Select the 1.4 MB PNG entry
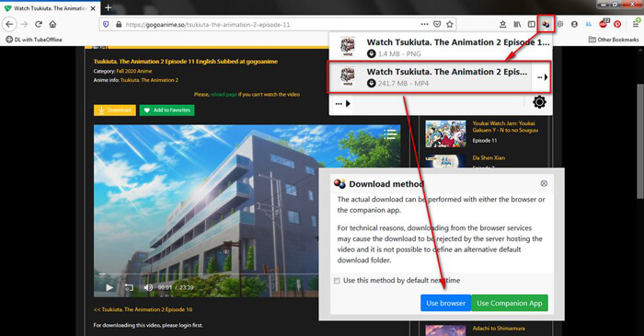 pos(441,47)
